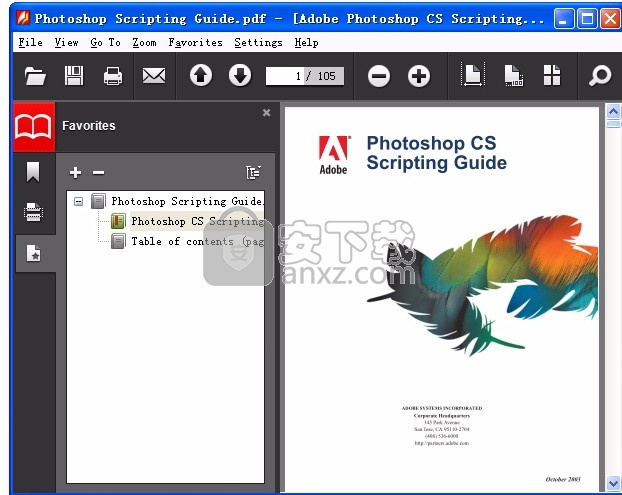
Task: Open the bookmarks sidebar panel icon
Action: tap(33, 172)
